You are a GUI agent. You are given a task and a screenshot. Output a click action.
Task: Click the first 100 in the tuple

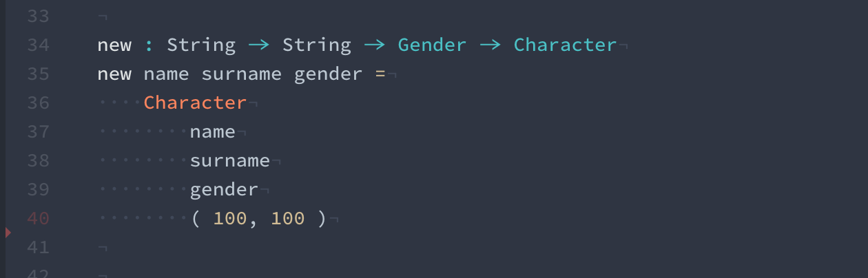pyautogui.click(x=230, y=219)
